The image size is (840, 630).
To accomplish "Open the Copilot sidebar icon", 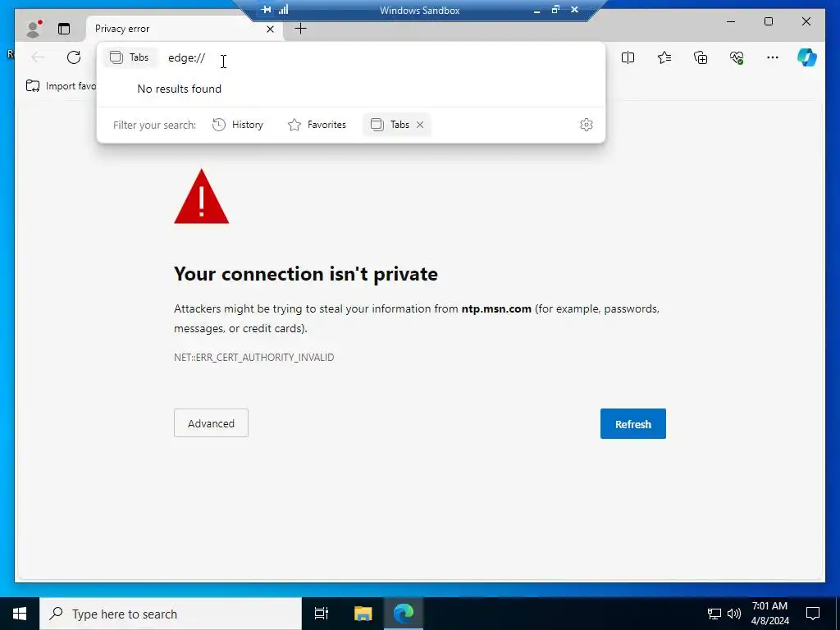I will [807, 57].
